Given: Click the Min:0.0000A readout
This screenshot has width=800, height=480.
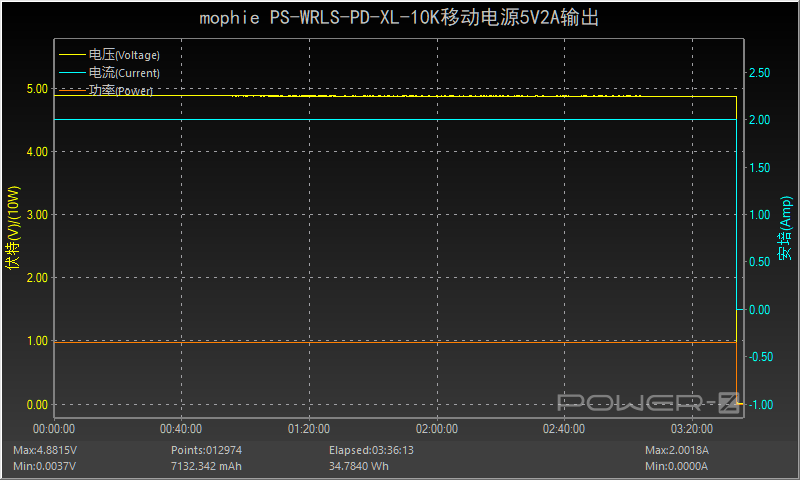Looking at the screenshot, I should [x=676, y=466].
